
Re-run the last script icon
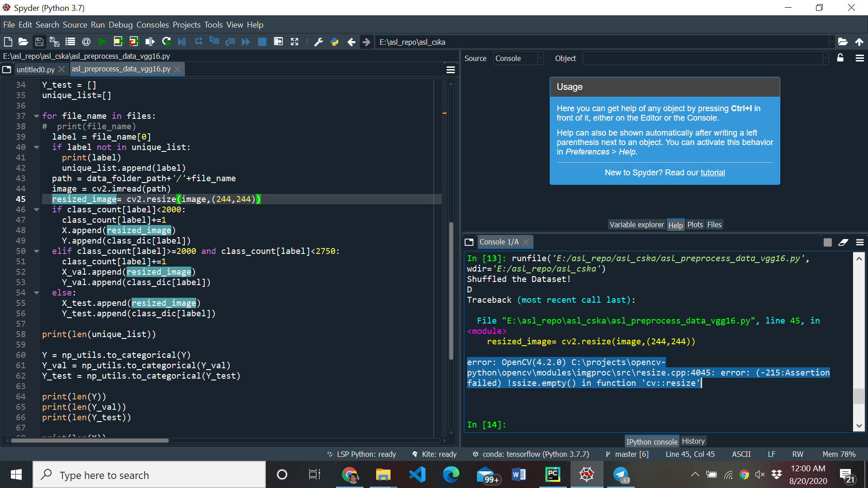tap(166, 42)
